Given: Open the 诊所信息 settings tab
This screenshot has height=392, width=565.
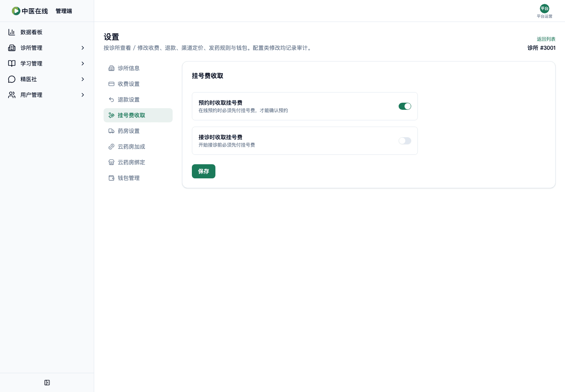Looking at the screenshot, I should point(138,68).
